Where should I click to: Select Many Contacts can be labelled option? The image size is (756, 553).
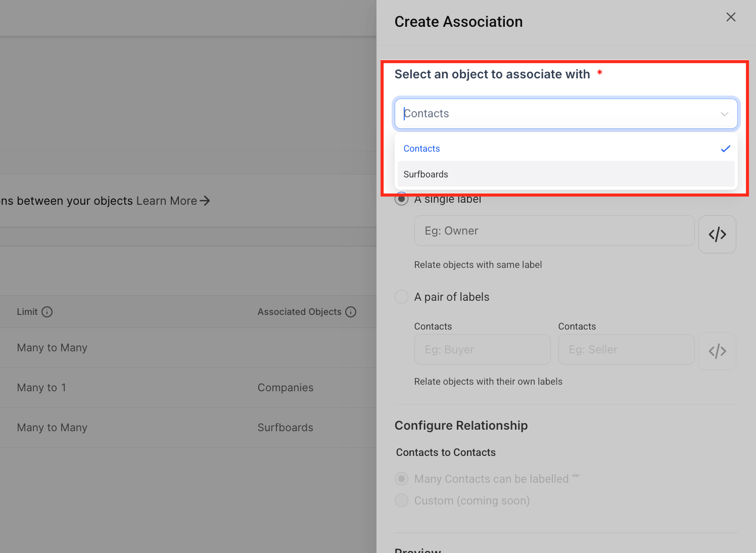coord(401,479)
